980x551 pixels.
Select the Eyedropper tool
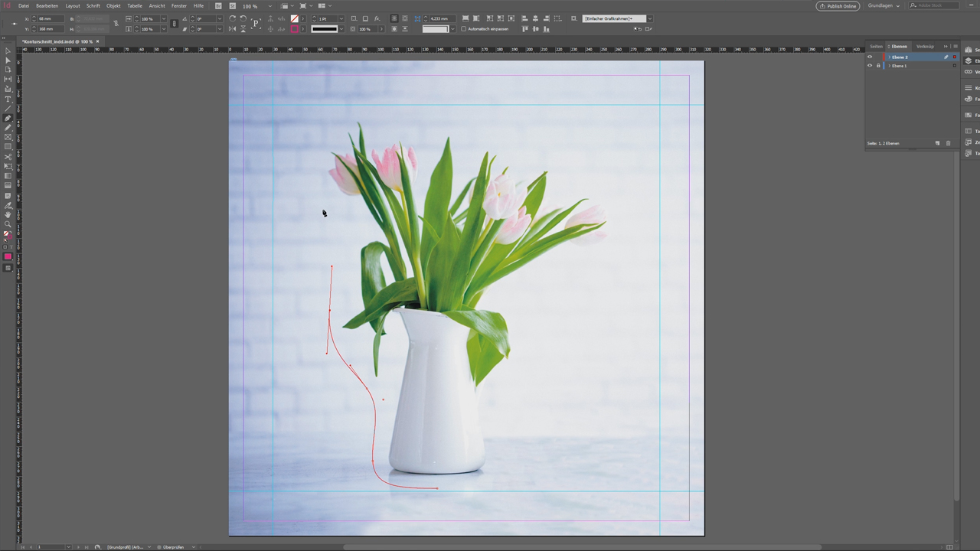click(8, 206)
